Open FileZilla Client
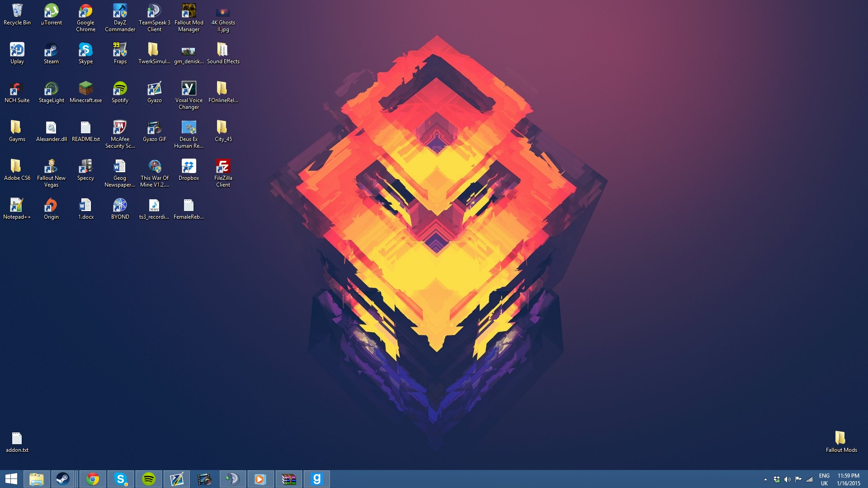Screen dimensions: 868x488 (223, 167)
